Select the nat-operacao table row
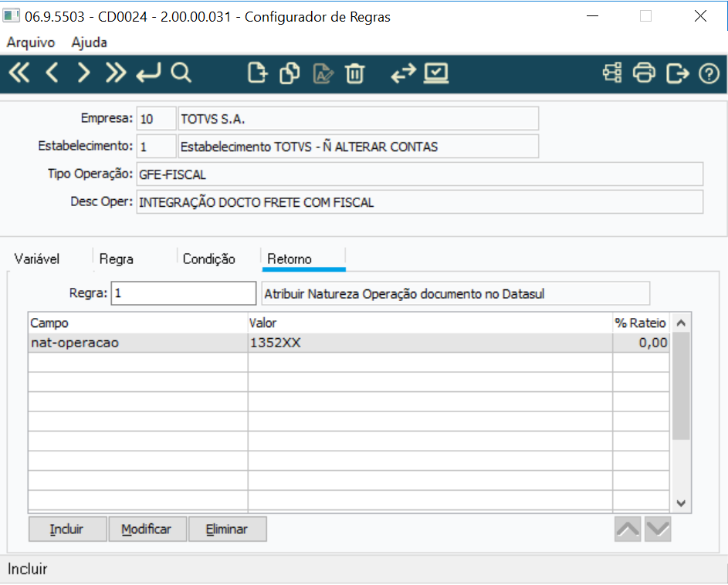The width and height of the screenshot is (728, 585). coord(349,343)
